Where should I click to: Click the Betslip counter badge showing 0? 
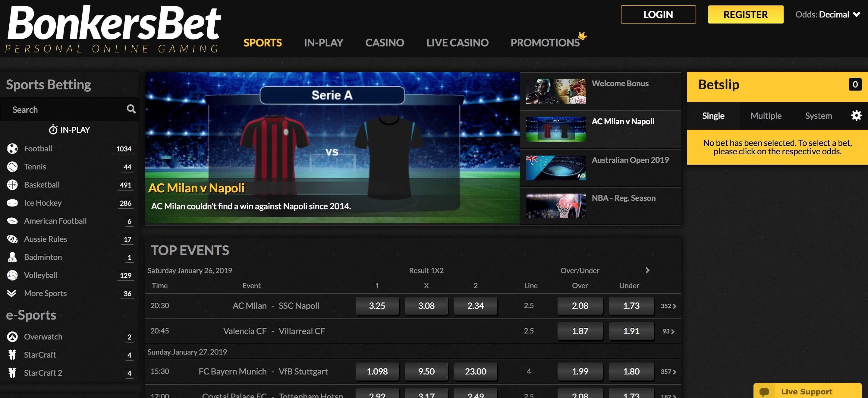pyautogui.click(x=855, y=84)
